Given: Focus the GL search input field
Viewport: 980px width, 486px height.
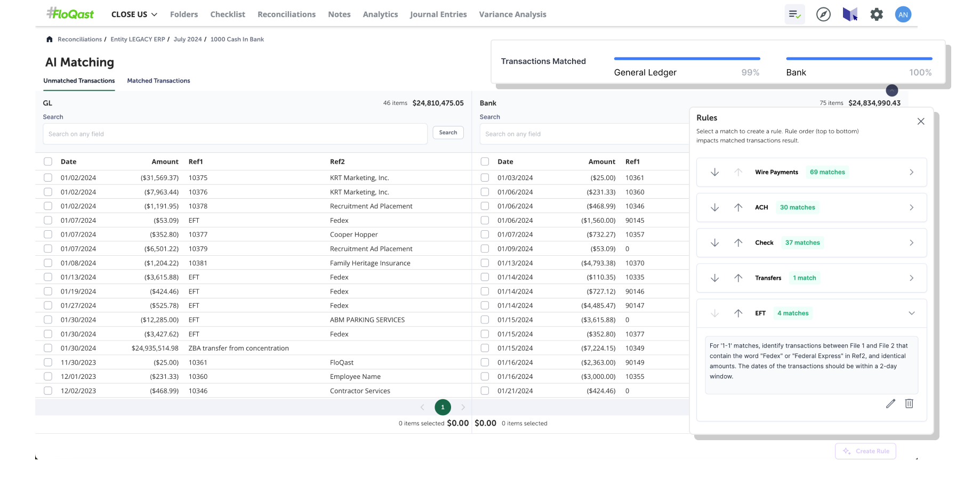Looking at the screenshot, I should [x=235, y=134].
